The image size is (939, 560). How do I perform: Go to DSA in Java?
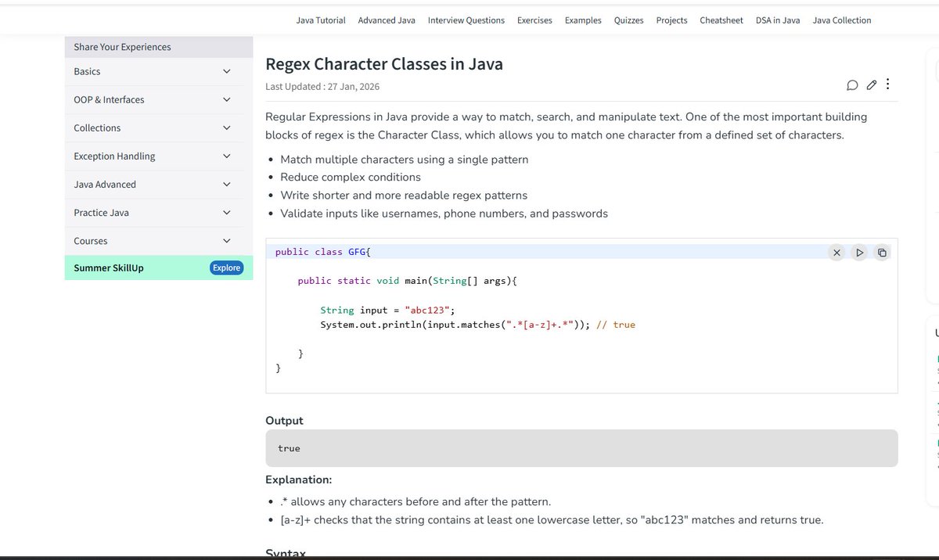tap(778, 20)
